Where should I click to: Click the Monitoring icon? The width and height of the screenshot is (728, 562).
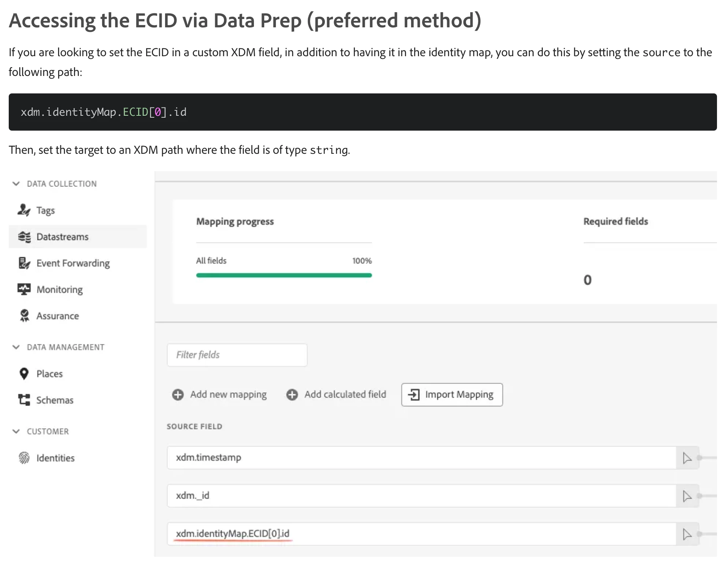(x=24, y=289)
